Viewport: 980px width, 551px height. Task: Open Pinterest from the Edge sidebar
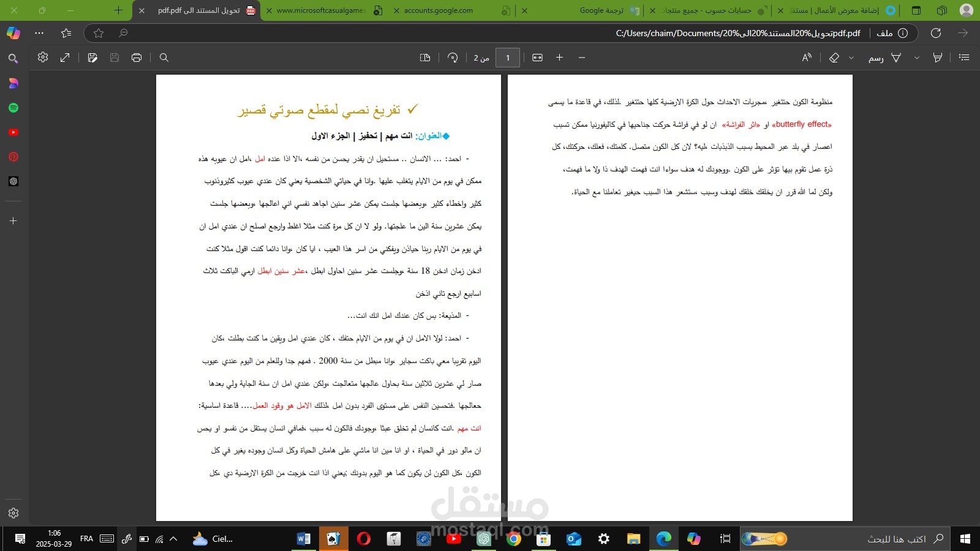pyautogui.click(x=13, y=157)
